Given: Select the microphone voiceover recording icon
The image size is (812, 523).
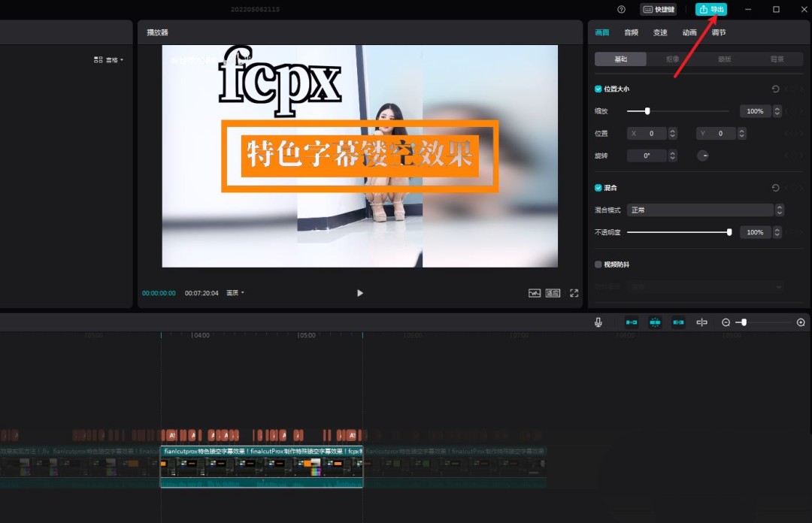Looking at the screenshot, I should [598, 322].
